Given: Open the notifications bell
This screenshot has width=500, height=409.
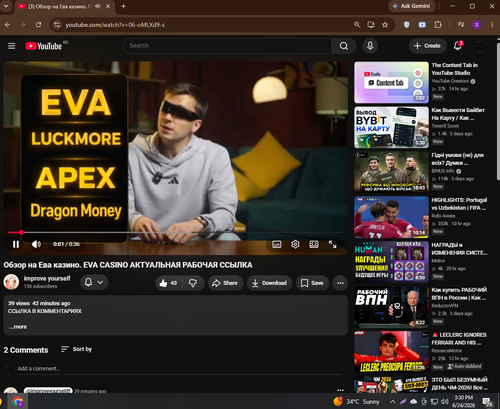Looking at the screenshot, I should point(458,46).
